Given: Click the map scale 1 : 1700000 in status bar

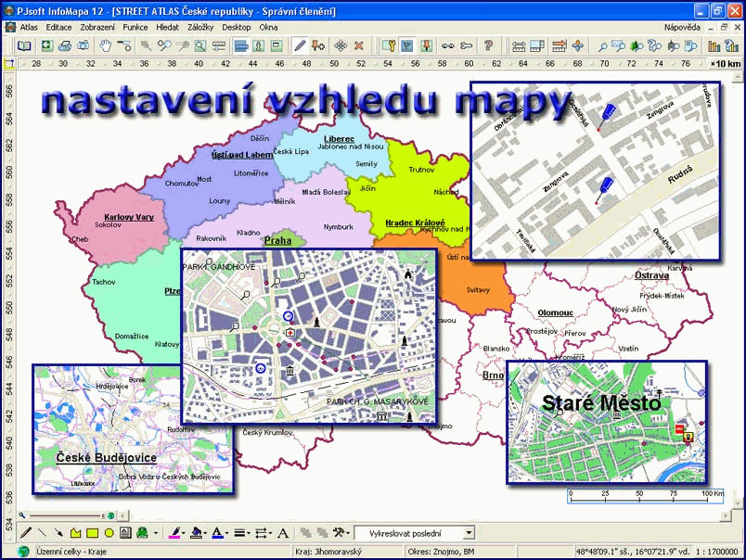Looking at the screenshot, I should [717, 552].
